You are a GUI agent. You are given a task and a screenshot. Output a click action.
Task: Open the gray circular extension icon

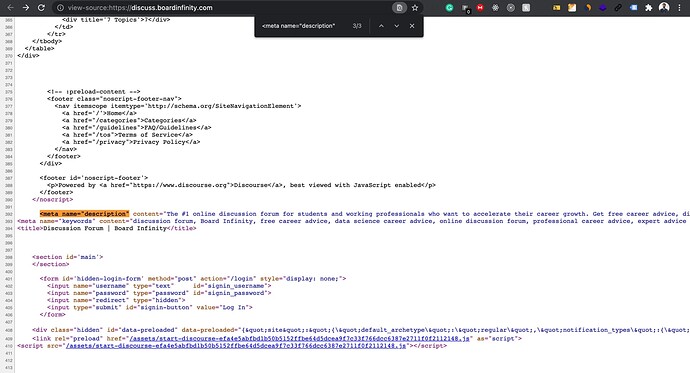[x=510, y=7]
